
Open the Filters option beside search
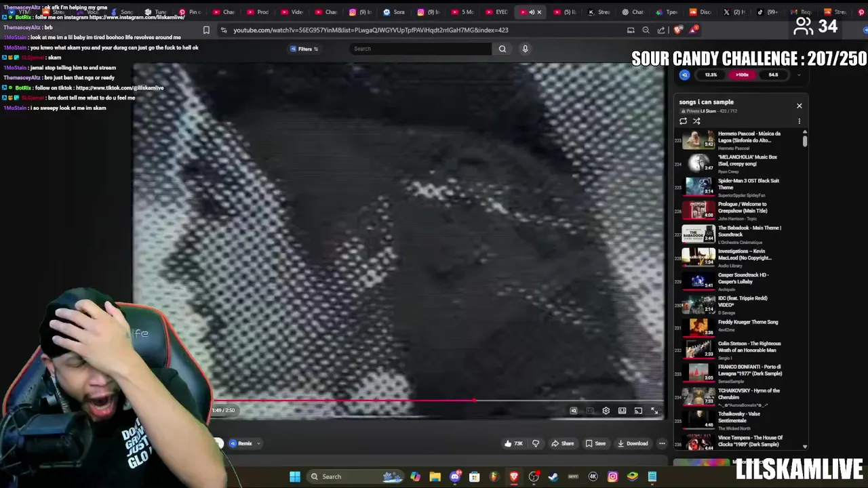coord(304,49)
